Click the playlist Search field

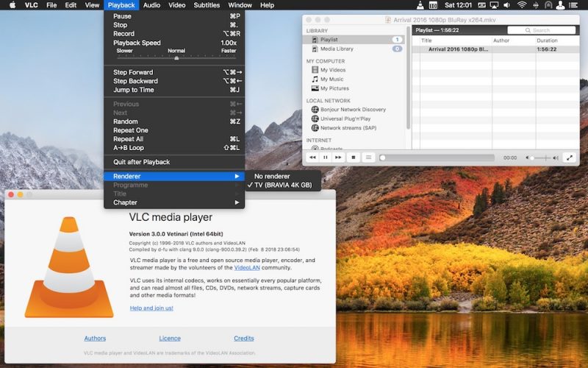coord(542,30)
